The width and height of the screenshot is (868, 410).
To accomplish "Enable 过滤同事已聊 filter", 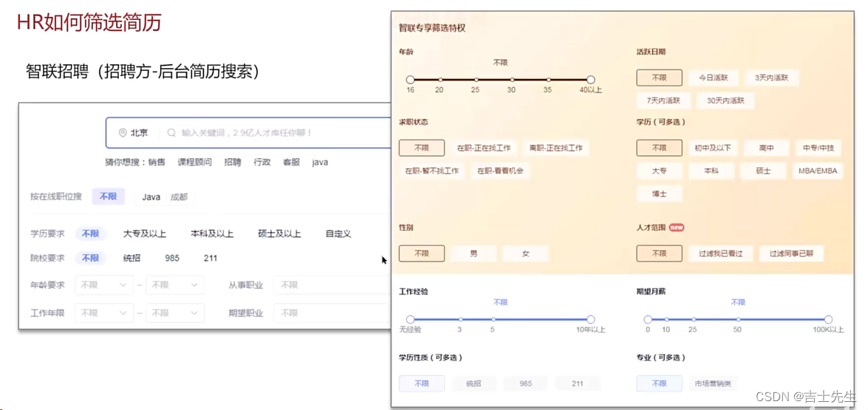I will click(791, 253).
